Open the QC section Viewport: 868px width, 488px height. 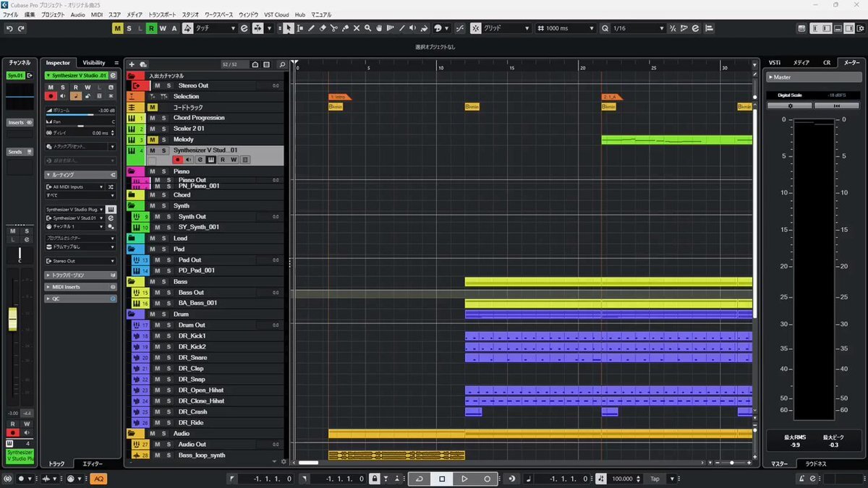80,299
